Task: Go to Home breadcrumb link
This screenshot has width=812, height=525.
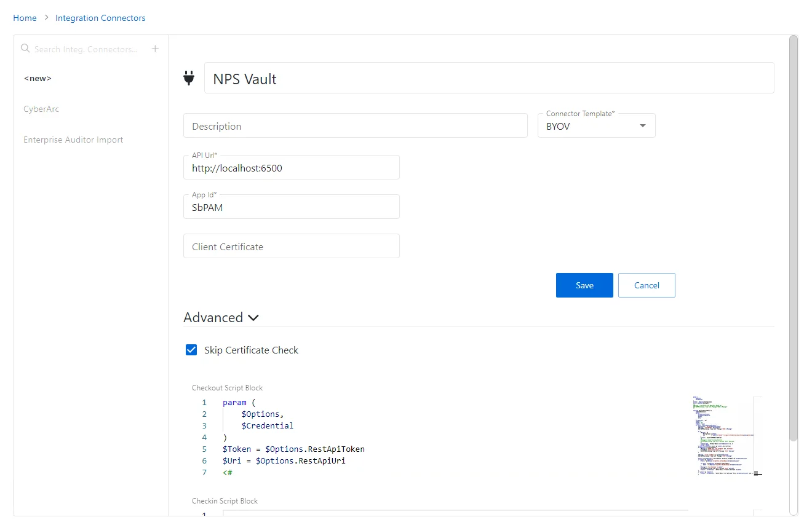Action: coord(25,18)
